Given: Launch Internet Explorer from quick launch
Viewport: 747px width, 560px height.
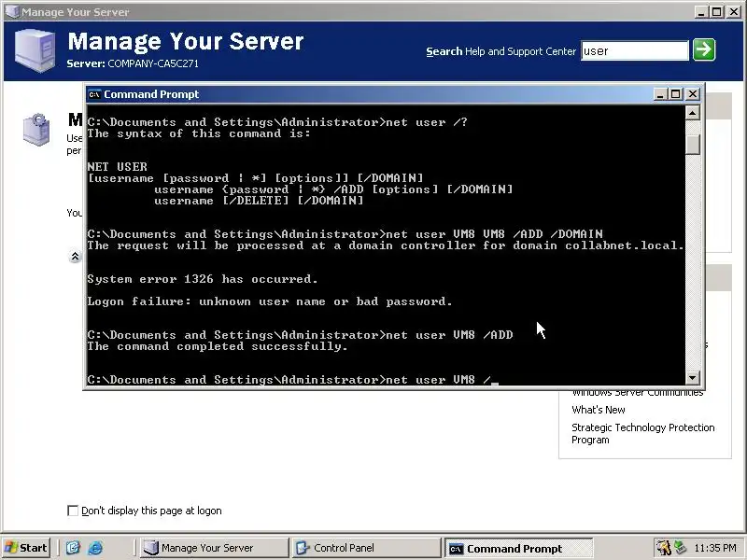Looking at the screenshot, I should tap(95, 548).
